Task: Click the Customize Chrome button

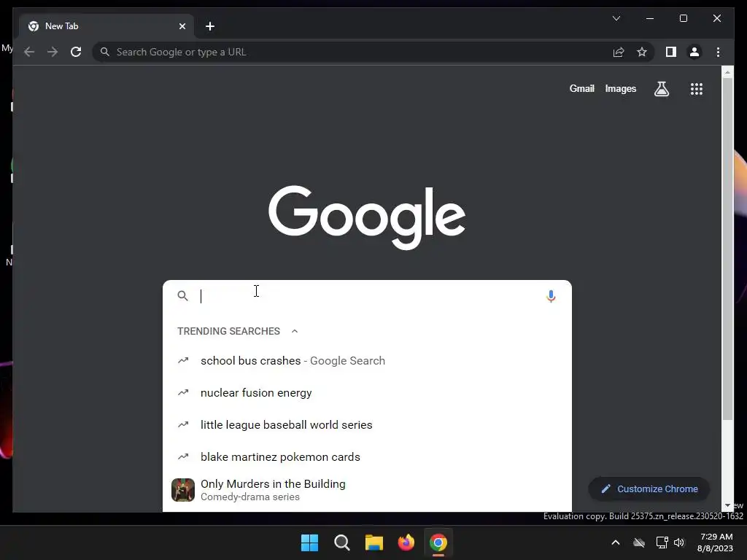Action: point(649,489)
